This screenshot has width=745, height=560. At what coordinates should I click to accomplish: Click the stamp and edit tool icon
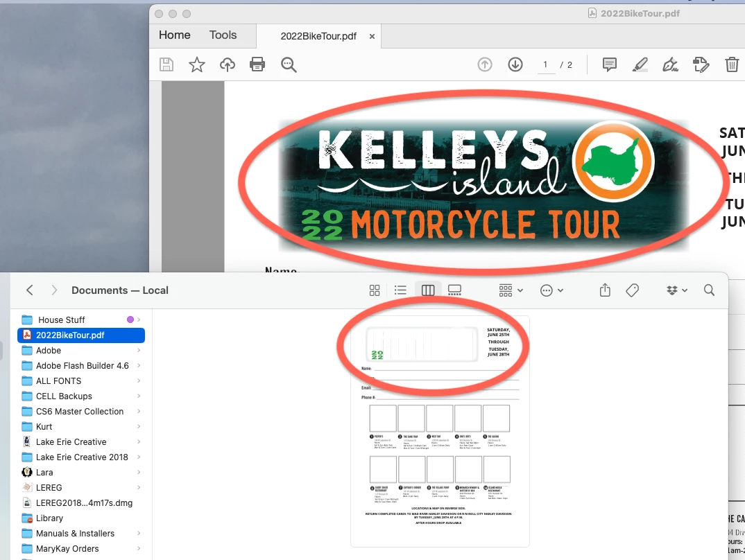pyautogui.click(x=701, y=64)
